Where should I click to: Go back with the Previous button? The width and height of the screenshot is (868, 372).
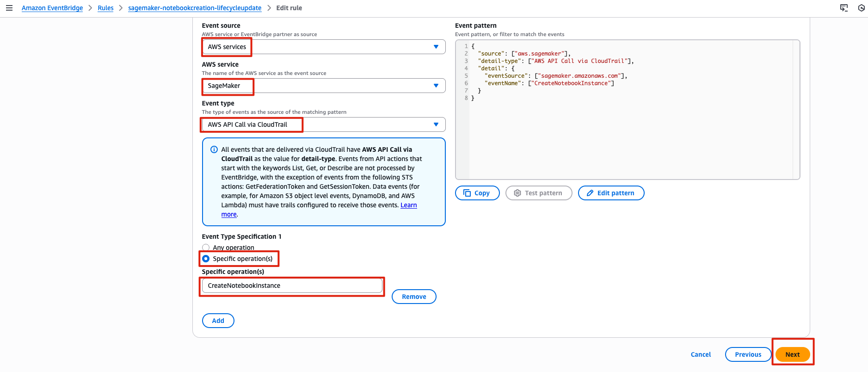(x=748, y=354)
